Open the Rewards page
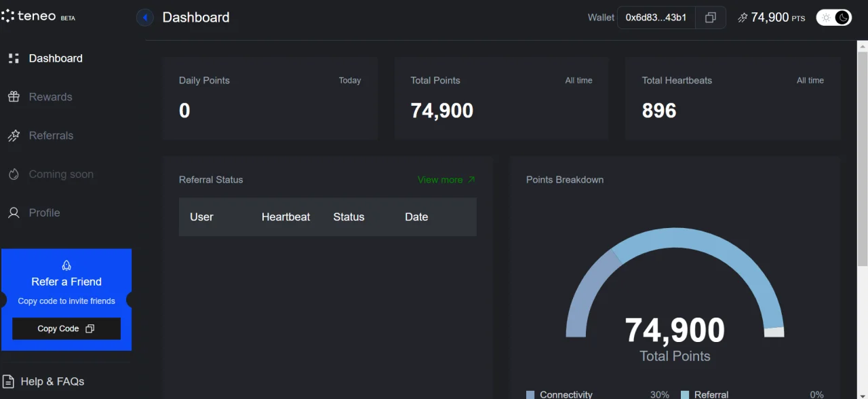The height and width of the screenshot is (399, 868). (x=50, y=97)
